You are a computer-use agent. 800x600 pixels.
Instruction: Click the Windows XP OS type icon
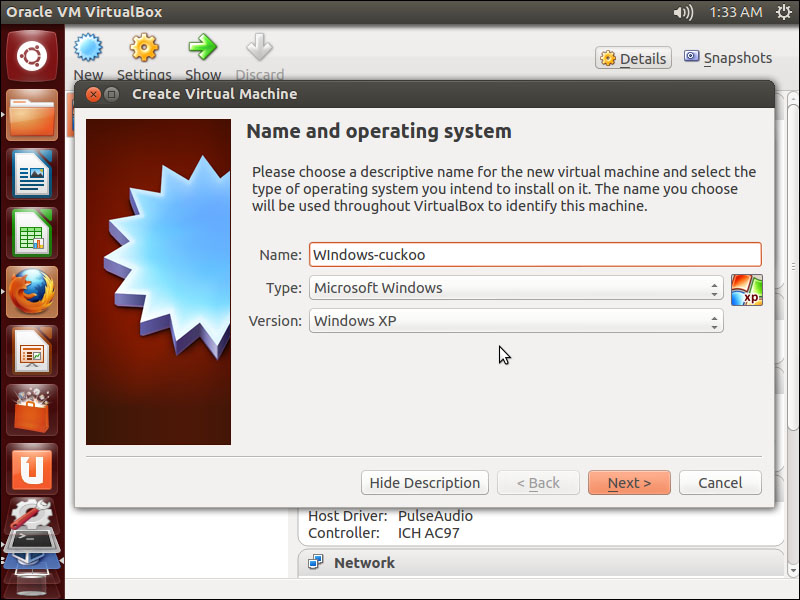(x=746, y=290)
